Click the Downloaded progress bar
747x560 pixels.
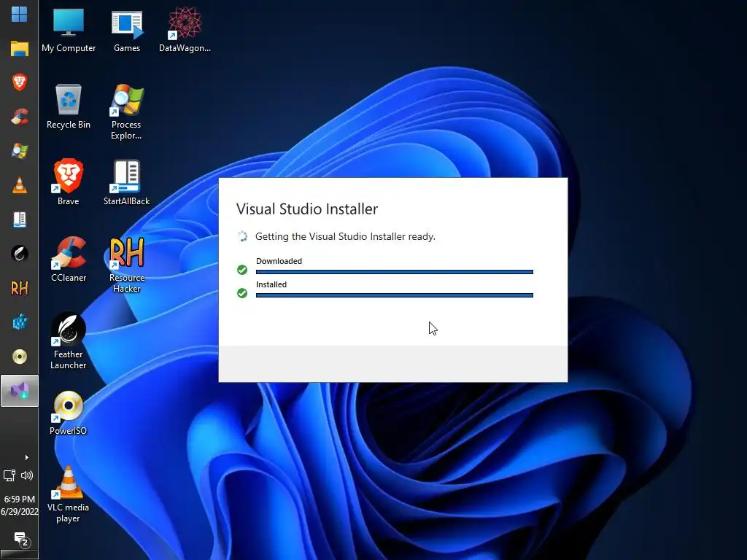coord(395,272)
